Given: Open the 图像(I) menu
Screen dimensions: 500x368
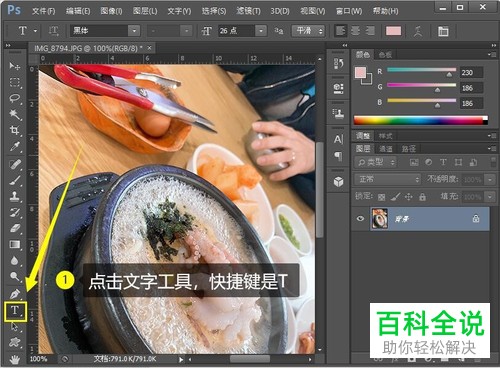Looking at the screenshot, I should click(x=111, y=11).
